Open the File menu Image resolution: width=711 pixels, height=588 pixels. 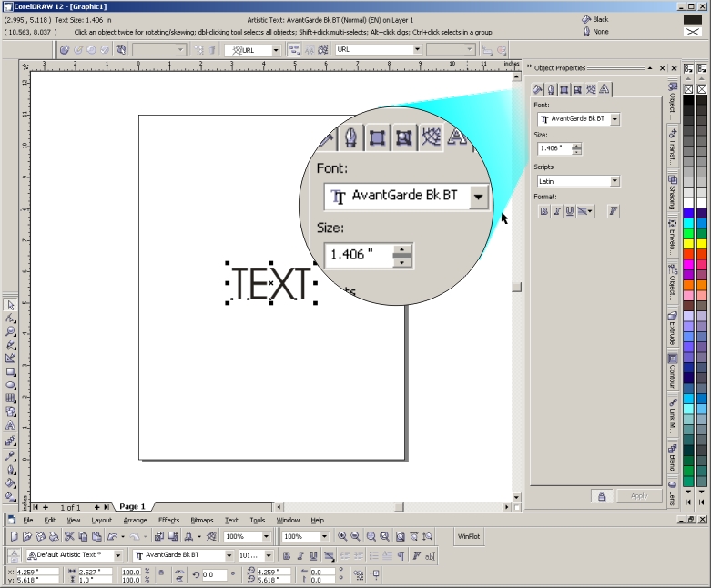click(28, 520)
